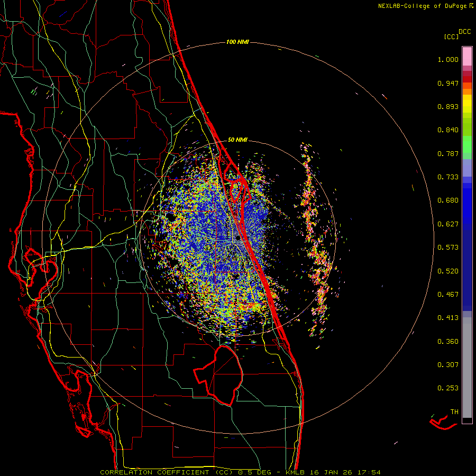
Task: Select the 0.733 legend value
Action: point(448,177)
